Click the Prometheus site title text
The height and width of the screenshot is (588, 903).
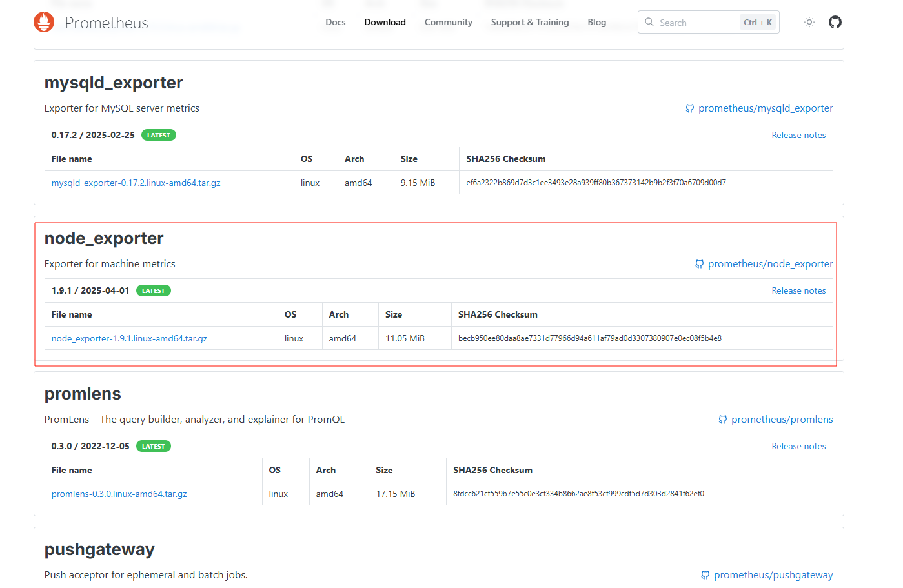click(x=107, y=23)
